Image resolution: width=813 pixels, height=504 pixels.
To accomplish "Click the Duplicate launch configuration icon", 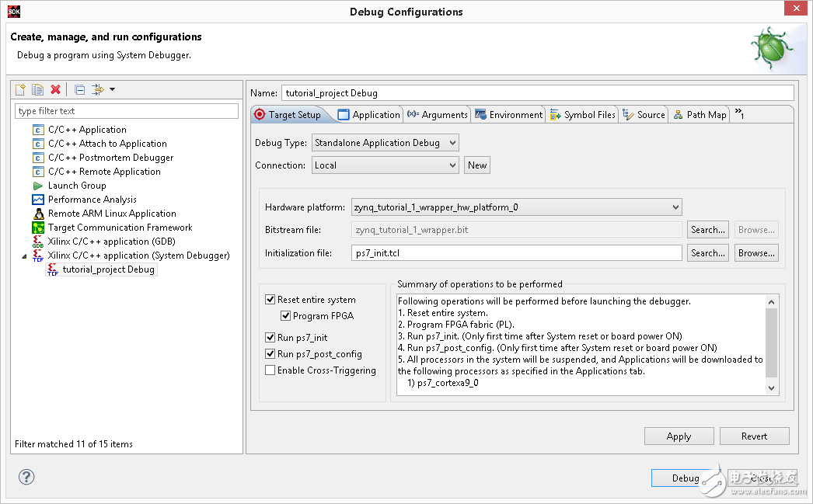I will pos(37,90).
